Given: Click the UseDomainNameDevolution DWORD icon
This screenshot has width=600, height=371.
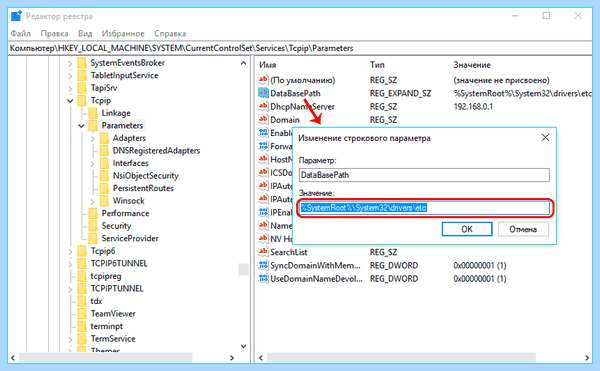Looking at the screenshot, I should tap(263, 278).
